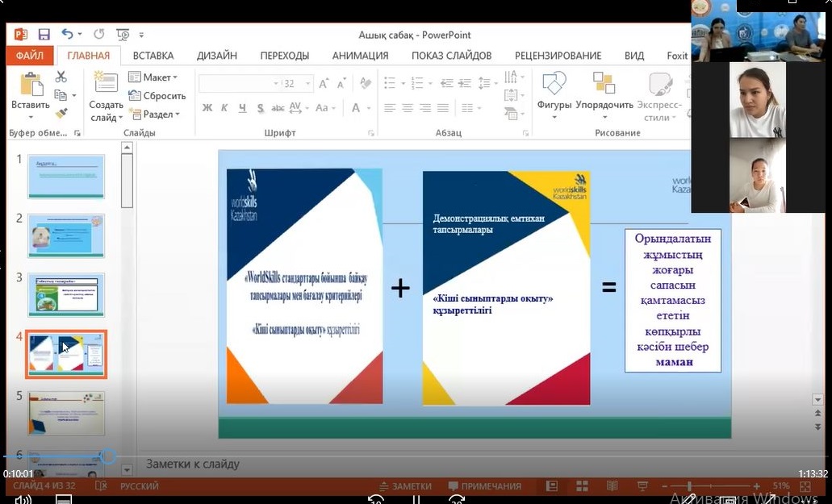Screen dimensions: 832x504
Task: Open the font size dropdown showing 32
Action: [299, 84]
